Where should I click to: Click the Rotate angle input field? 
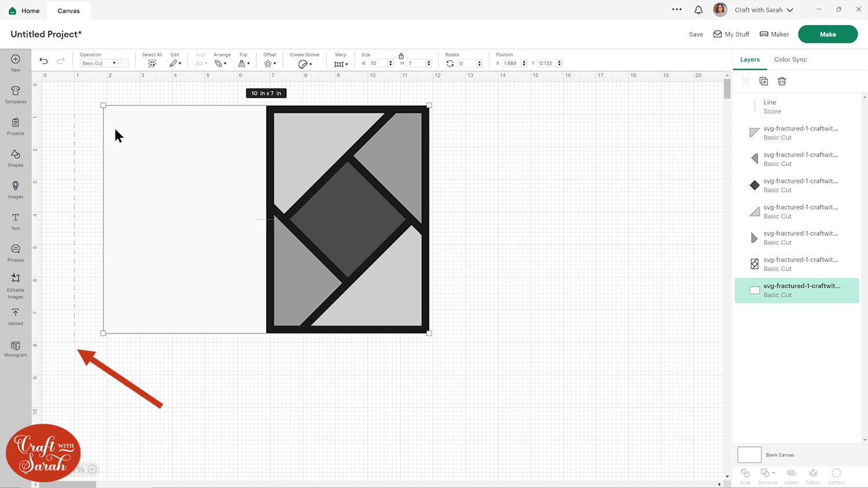point(466,63)
